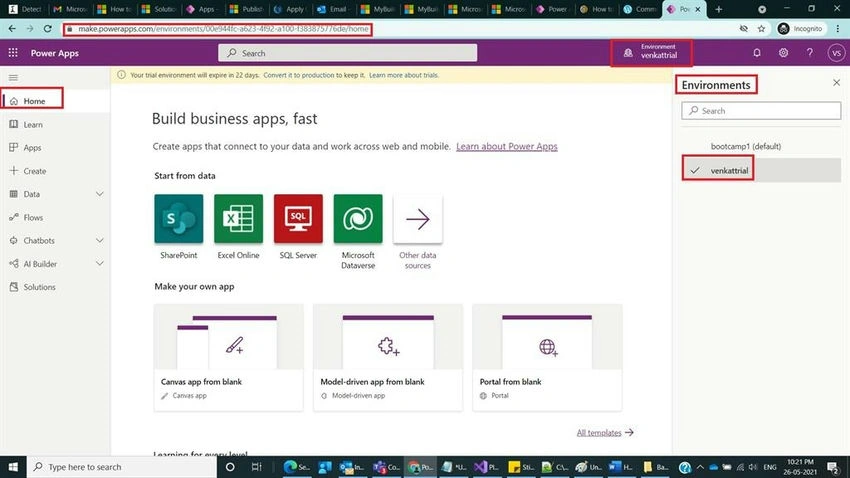
Task: Expand the Chatbots section chevron
Action: [100, 240]
